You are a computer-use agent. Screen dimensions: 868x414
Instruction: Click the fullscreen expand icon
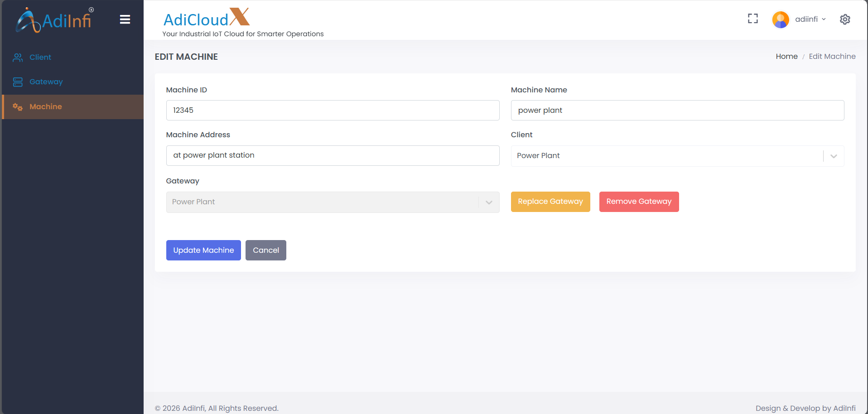(x=752, y=19)
